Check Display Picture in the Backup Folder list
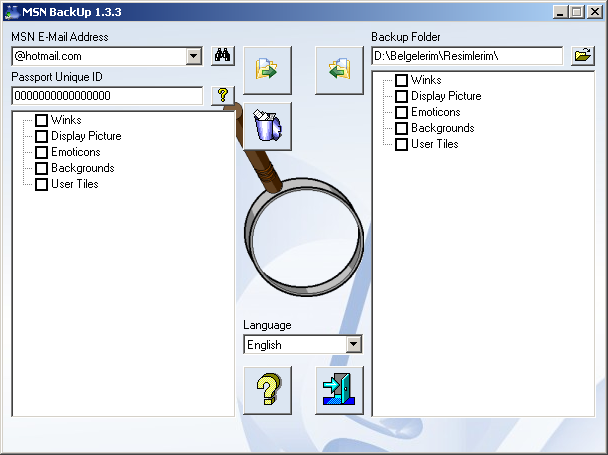Image resolution: width=608 pixels, height=455 pixels. (401, 96)
